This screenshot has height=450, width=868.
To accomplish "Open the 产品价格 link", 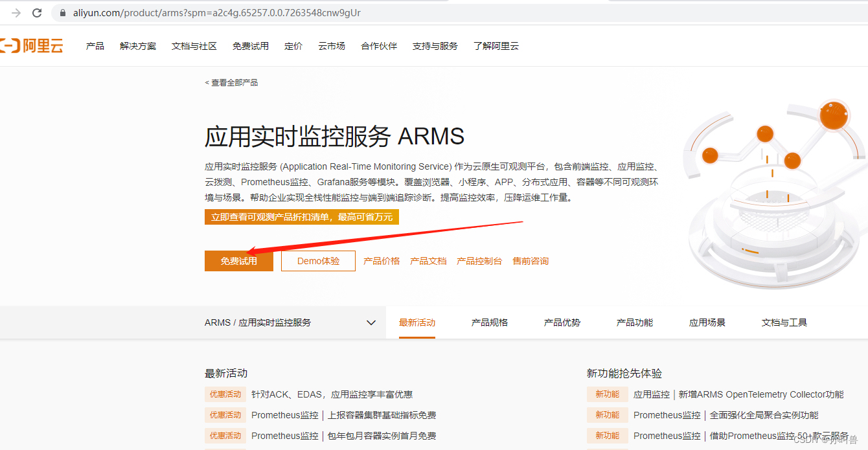I will tap(382, 261).
